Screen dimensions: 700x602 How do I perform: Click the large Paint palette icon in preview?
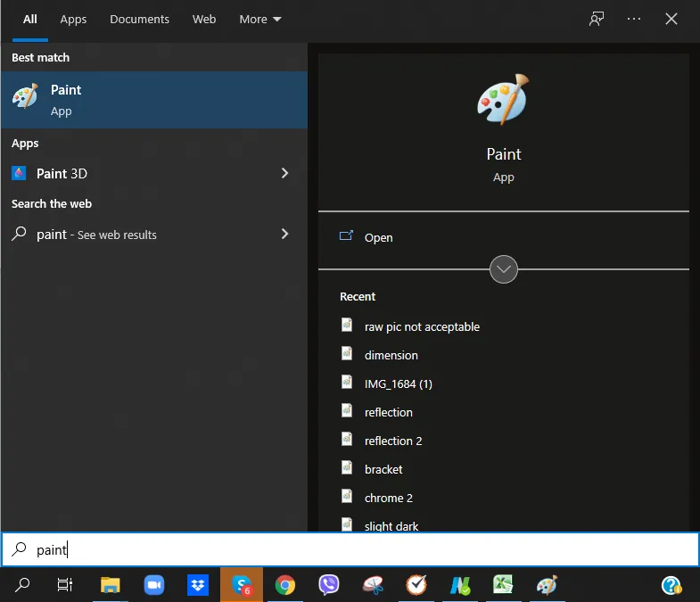(503, 99)
